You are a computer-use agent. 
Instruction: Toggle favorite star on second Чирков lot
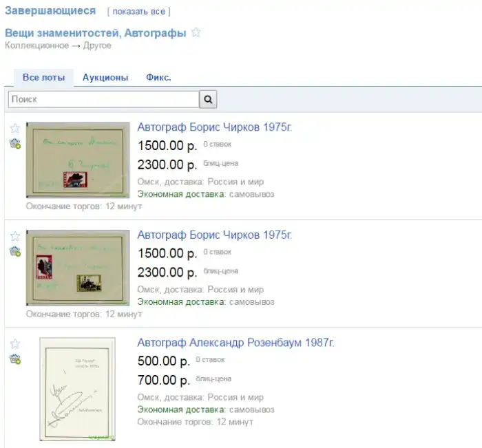pyautogui.click(x=14, y=236)
